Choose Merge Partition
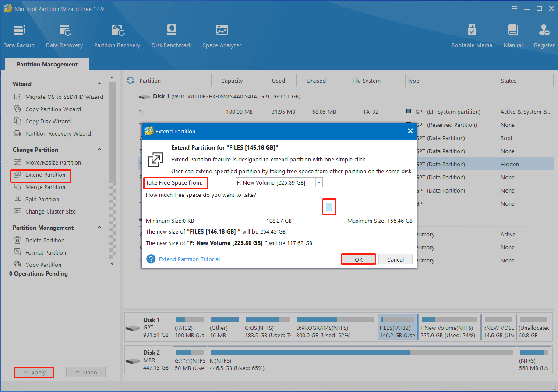Screen dimensions: 558x392 (39, 187)
